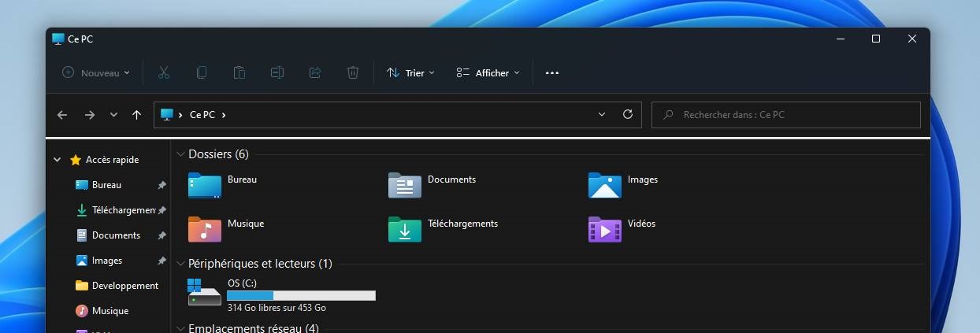Click the Rechercher dans Ce PC field
Viewport: 980px width, 333px height.
point(786,115)
